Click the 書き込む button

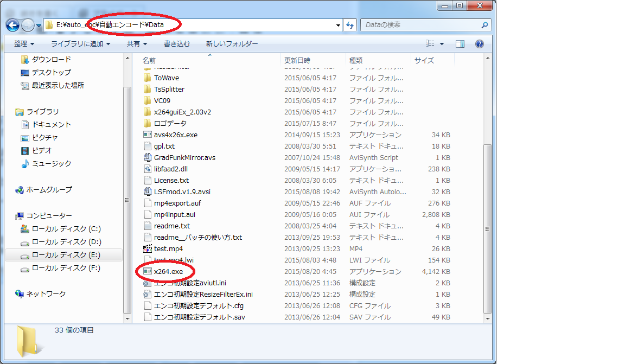pyautogui.click(x=176, y=43)
